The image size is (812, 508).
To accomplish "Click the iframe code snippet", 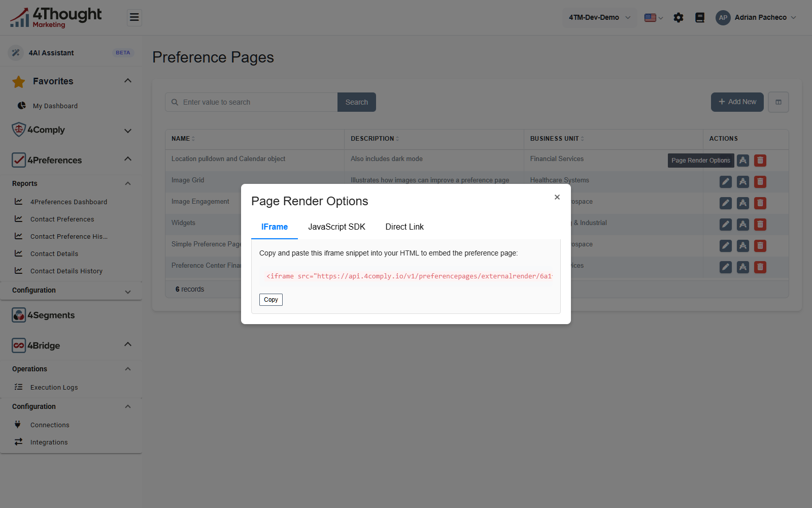I will click(x=409, y=276).
